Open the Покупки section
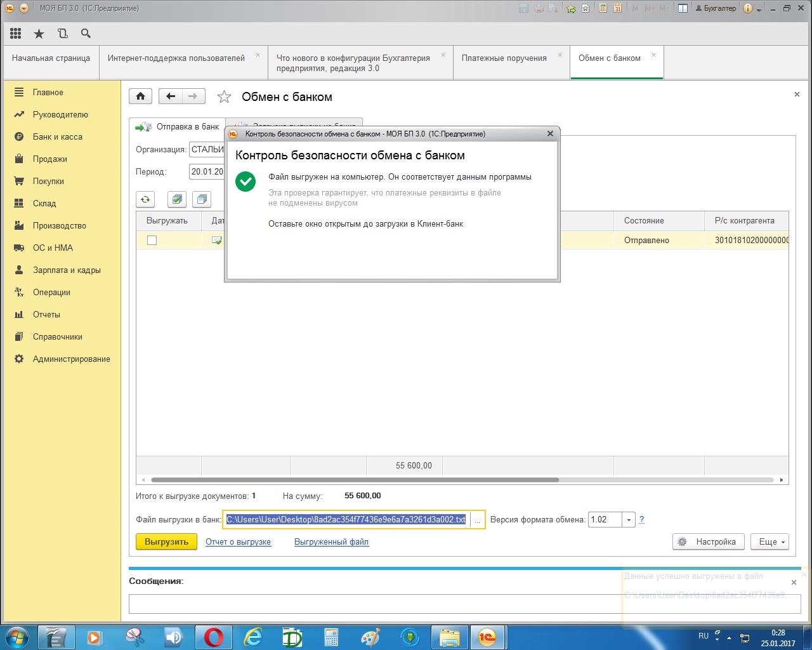Viewport: 812px width, 650px height. tap(48, 181)
